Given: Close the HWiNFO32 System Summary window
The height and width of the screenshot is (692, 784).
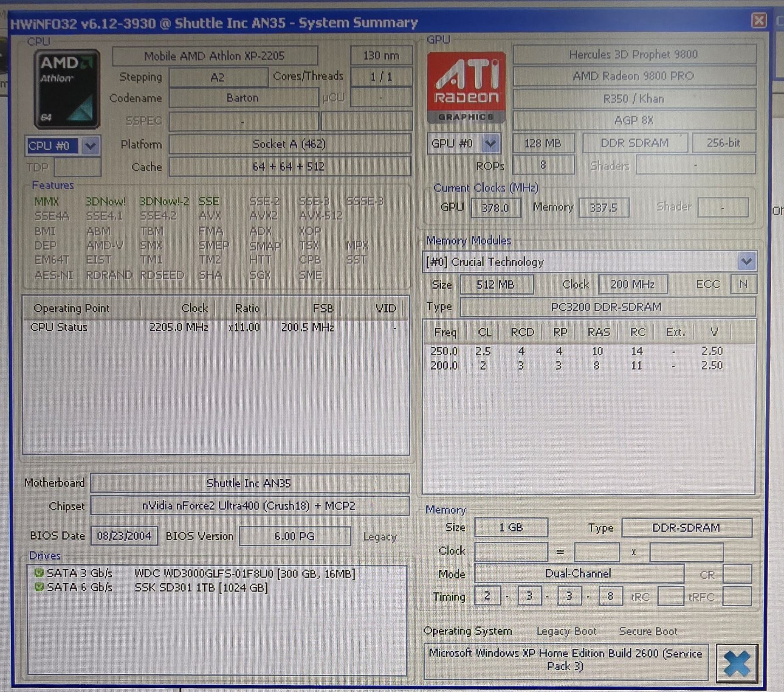Looking at the screenshot, I should coord(759,20).
